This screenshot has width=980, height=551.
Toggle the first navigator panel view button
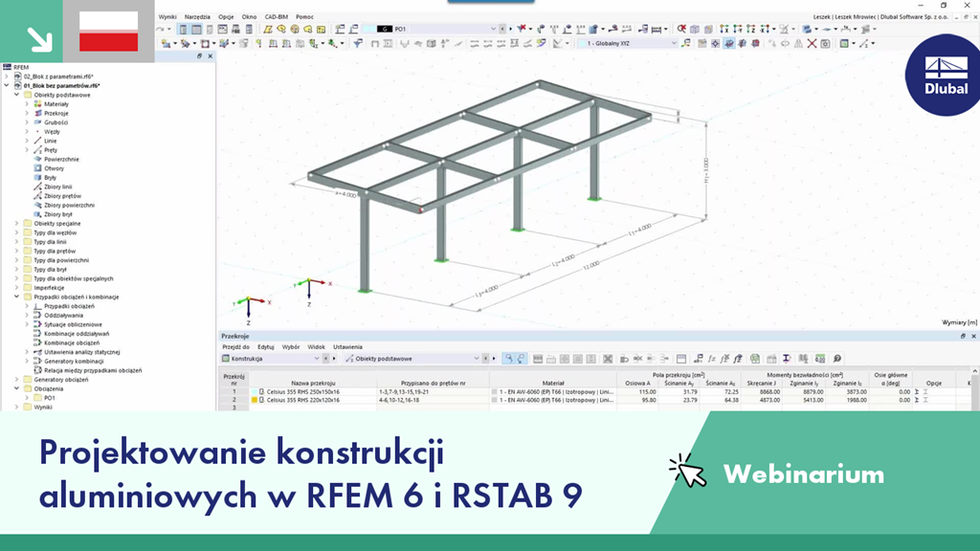[x=183, y=29]
